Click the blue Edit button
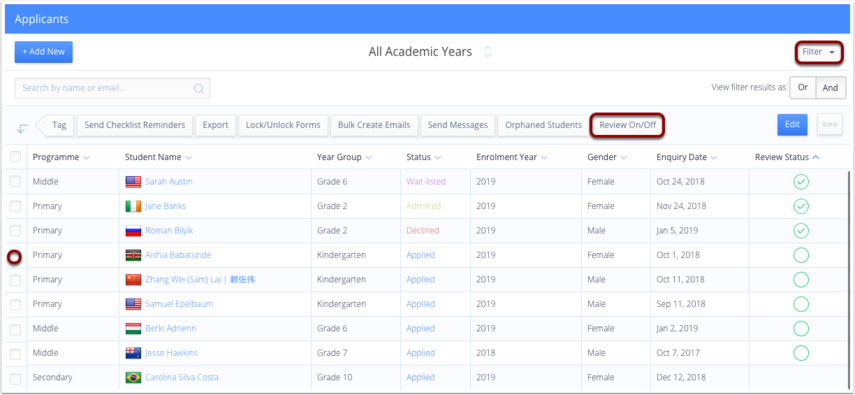 (x=792, y=124)
